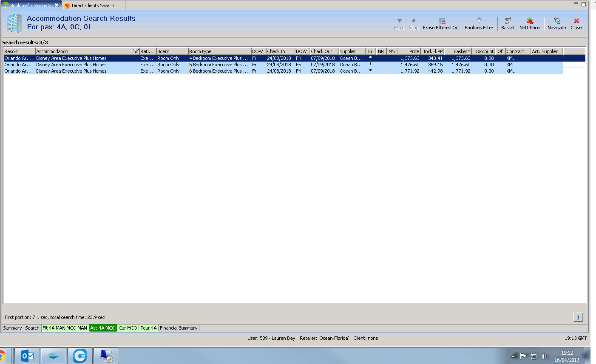Open Remote Desktop from the taskbar
This screenshot has height=364, width=596.
pos(106,356)
